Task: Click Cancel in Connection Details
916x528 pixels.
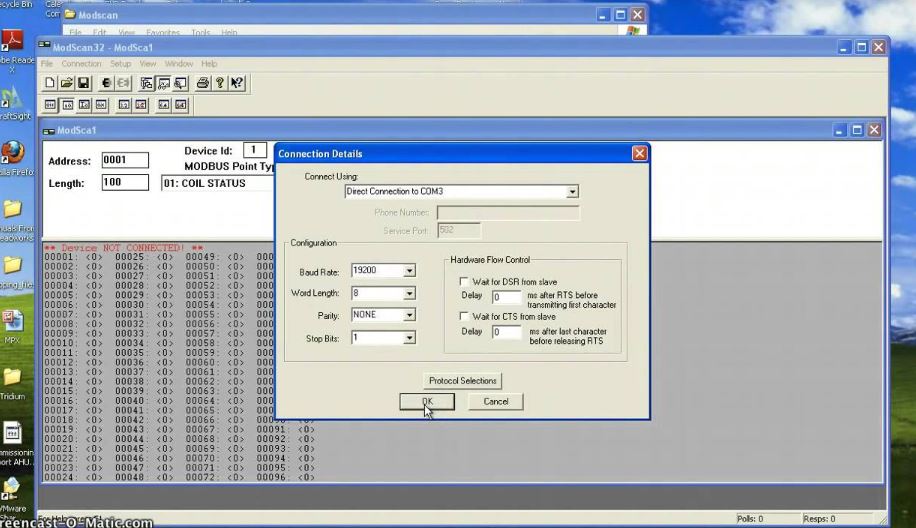Action: [496, 401]
